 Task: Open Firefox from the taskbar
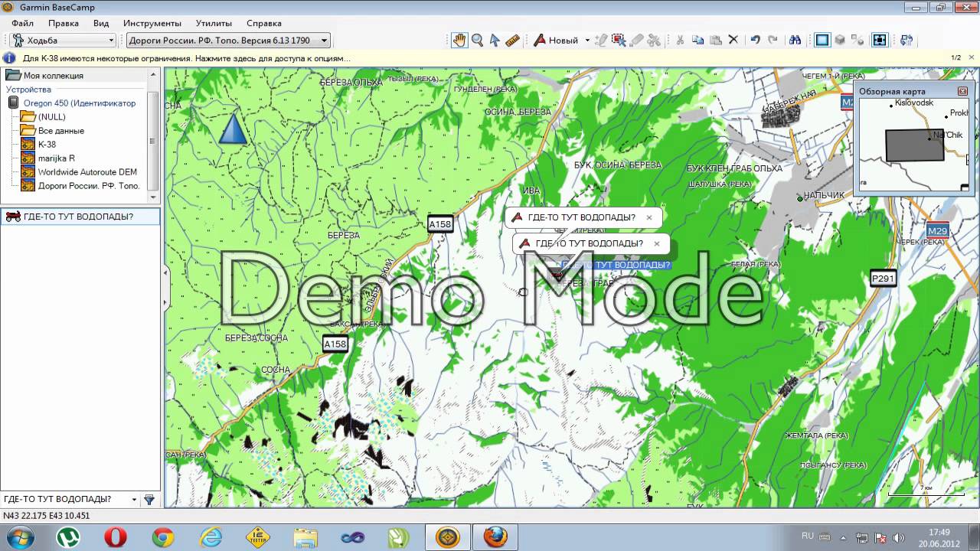coord(495,537)
